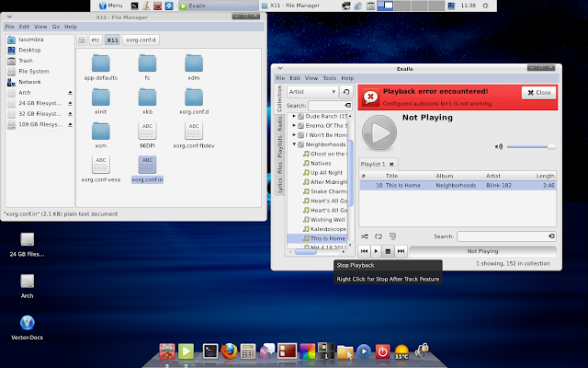Open the Menu button in top panel
Viewport: 588px width, 368px height.
point(110,6)
